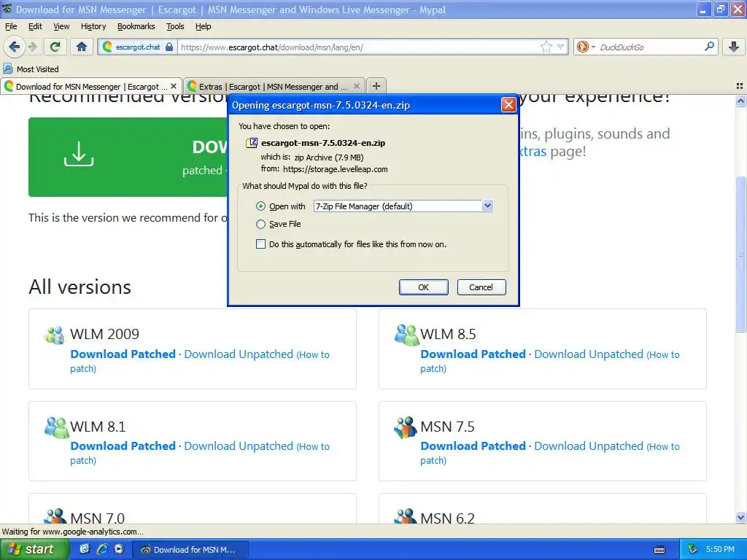Click the Forward arrow button
747x560 pixels.
coord(33,47)
